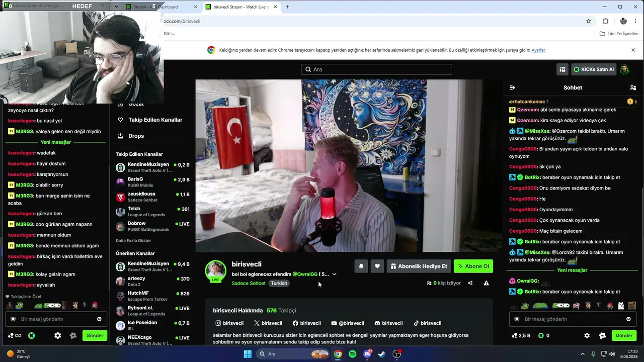Open birisvecli's X profile link

268,323
